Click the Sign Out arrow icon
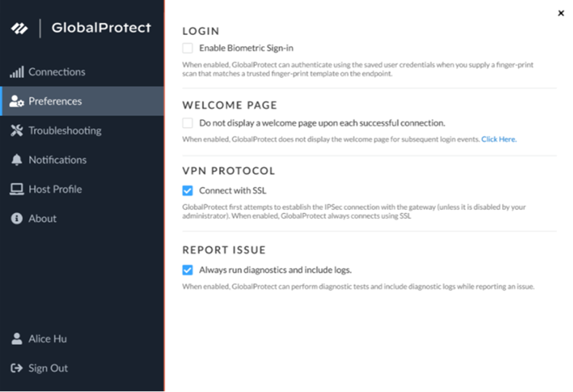The height and width of the screenshot is (392, 573). (16, 368)
